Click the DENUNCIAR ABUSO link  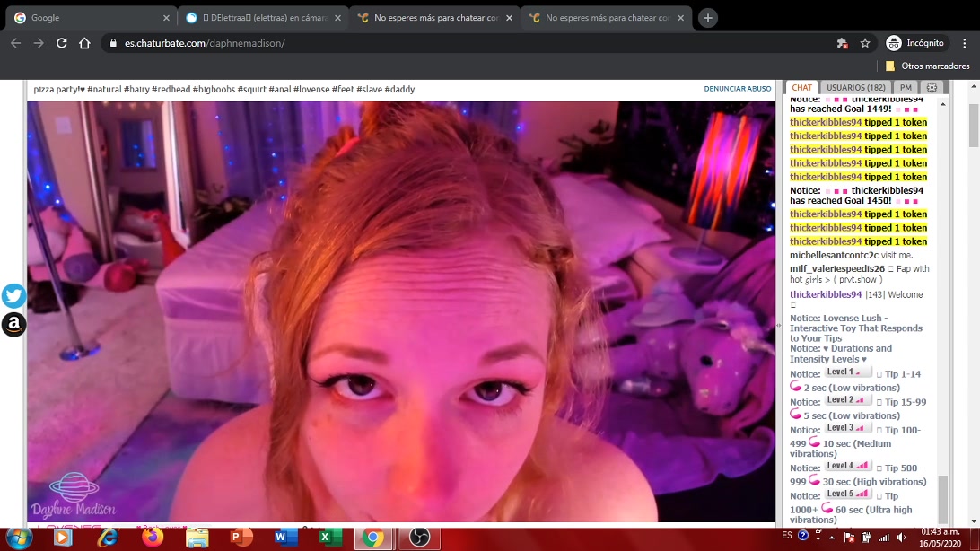737,89
